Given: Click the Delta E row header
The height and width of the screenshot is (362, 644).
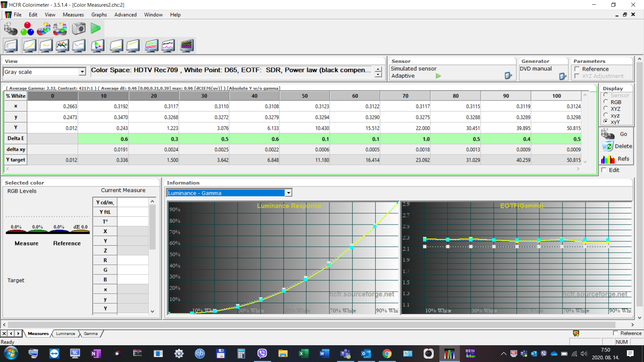Looking at the screenshot, I should coord(16,138).
